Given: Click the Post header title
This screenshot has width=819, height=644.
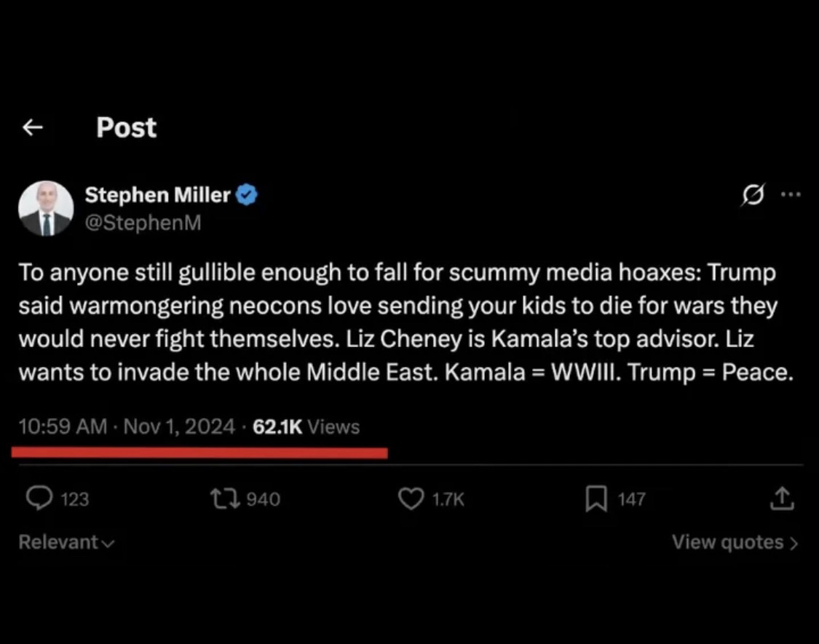Looking at the screenshot, I should point(126,128).
